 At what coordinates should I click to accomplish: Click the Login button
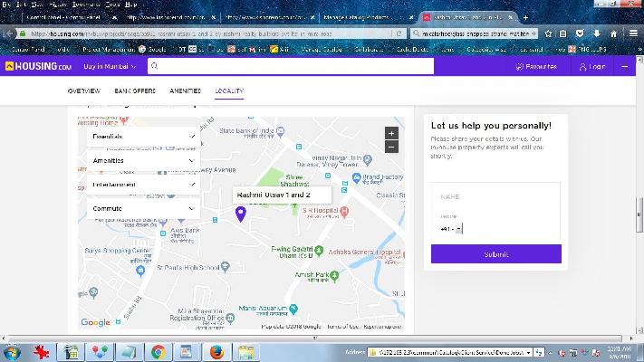pyautogui.click(x=592, y=66)
